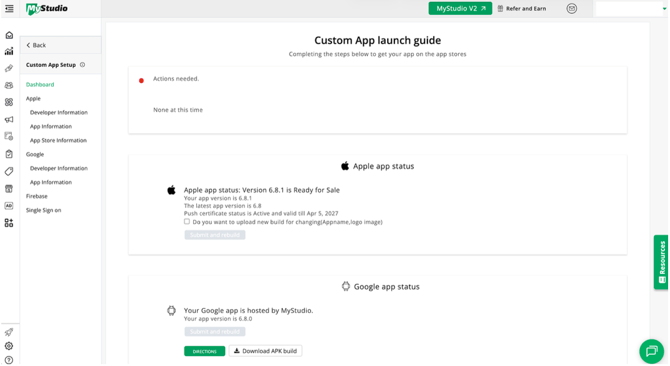Open the chat support bubble
Image resolution: width=670 pixels, height=366 pixels.
(651, 351)
